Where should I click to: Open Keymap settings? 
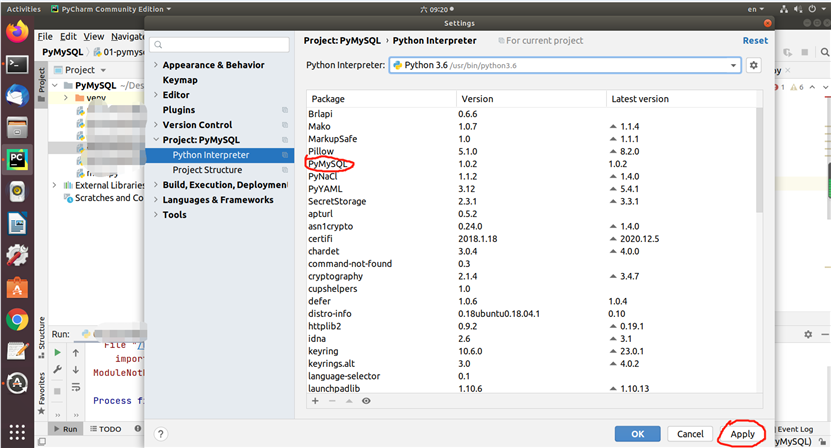pos(180,80)
